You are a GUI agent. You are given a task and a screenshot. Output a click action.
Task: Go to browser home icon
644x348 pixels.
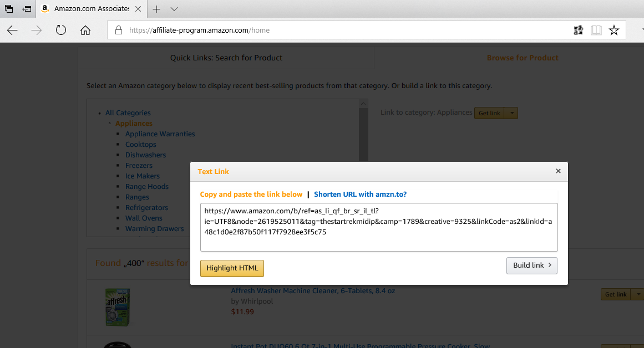[x=85, y=30]
